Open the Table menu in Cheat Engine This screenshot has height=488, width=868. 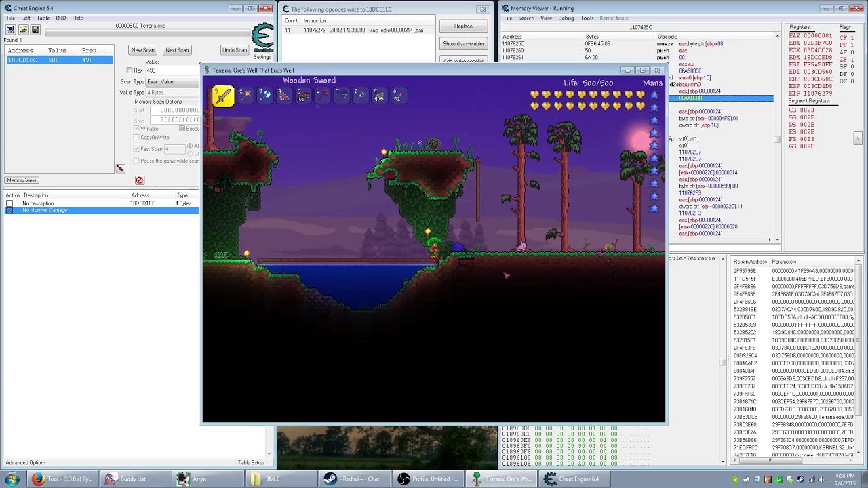pyautogui.click(x=43, y=18)
